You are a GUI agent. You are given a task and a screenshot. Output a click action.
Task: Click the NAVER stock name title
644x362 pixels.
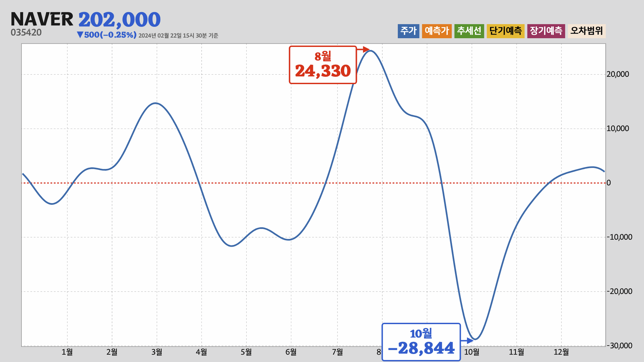42,19
